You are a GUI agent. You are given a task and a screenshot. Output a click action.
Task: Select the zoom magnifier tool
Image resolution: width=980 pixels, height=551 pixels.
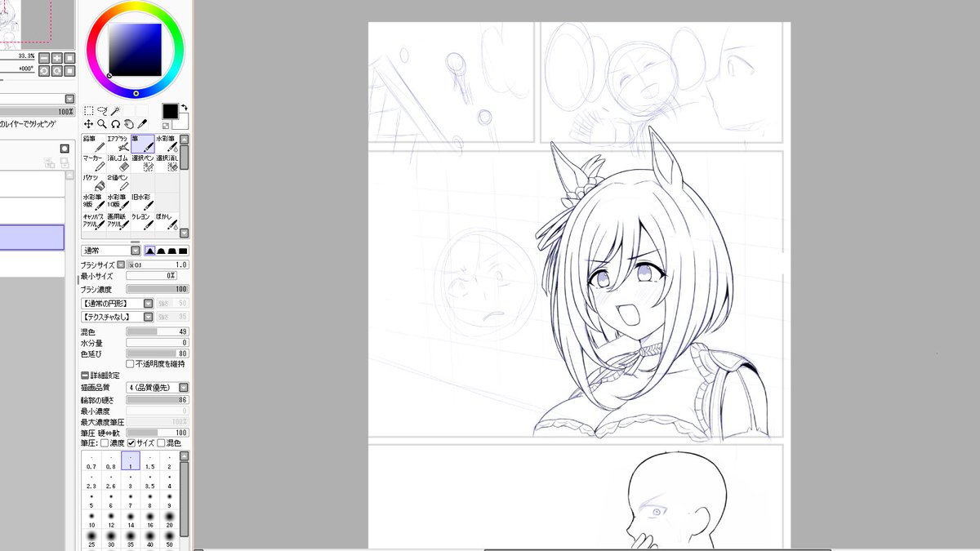click(x=102, y=123)
